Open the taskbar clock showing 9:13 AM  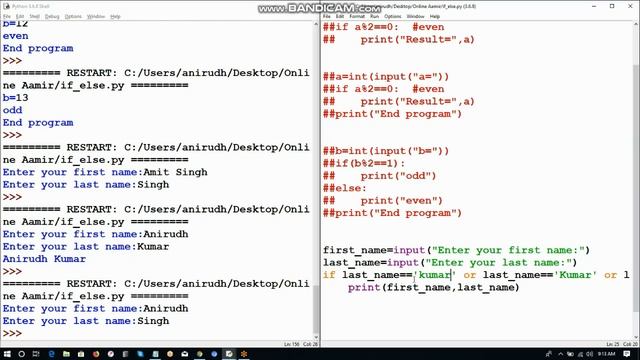pyautogui.click(x=606, y=354)
